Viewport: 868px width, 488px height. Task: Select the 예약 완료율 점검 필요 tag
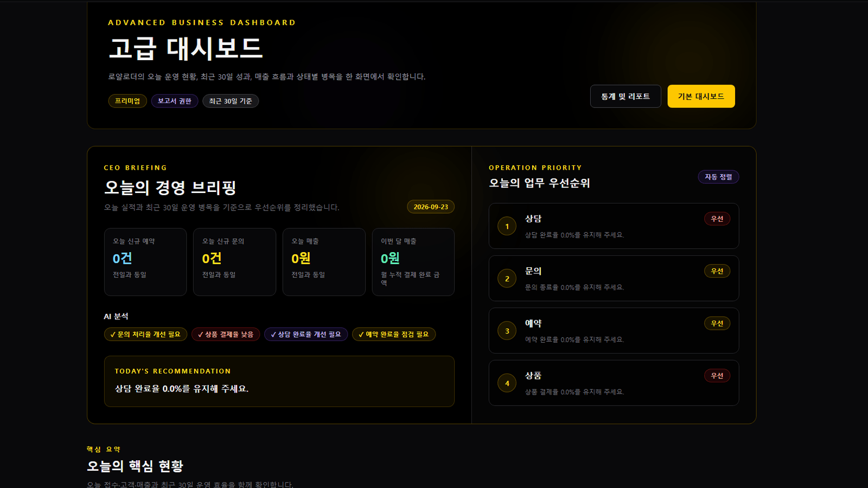coord(394,335)
